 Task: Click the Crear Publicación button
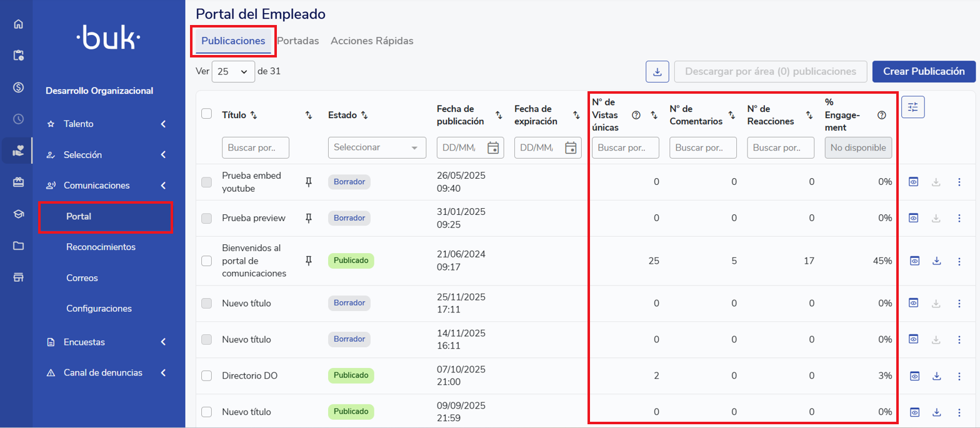click(x=923, y=72)
